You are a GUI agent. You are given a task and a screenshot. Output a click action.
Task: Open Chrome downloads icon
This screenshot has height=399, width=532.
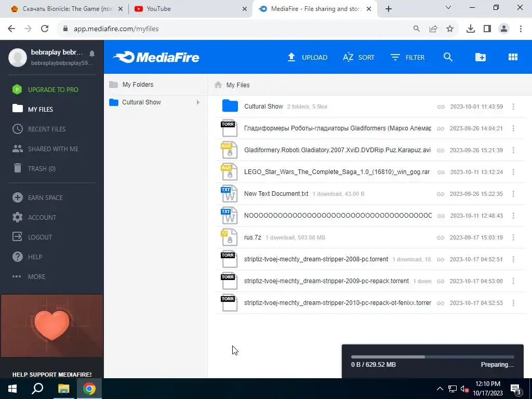[x=470, y=29]
